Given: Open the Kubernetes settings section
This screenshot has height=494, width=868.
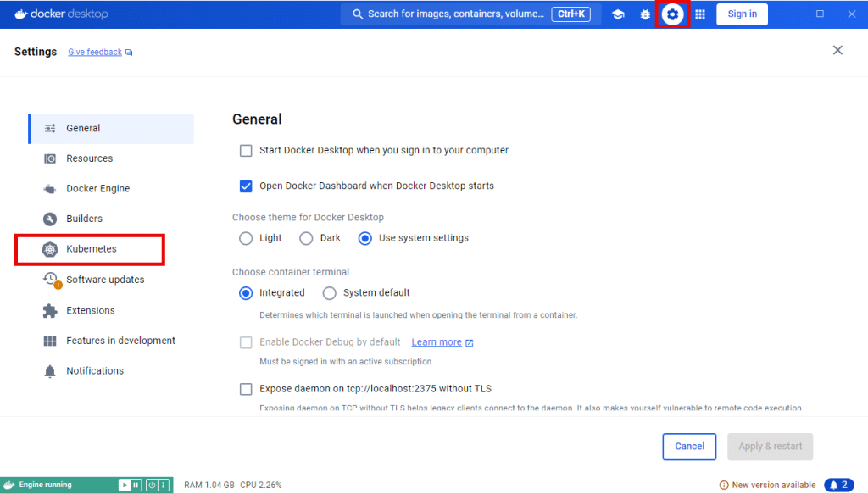Looking at the screenshot, I should coord(91,249).
